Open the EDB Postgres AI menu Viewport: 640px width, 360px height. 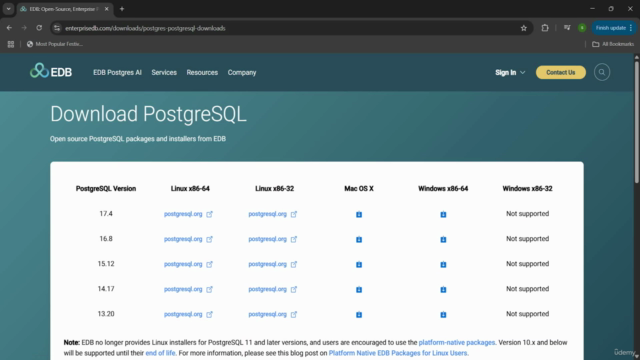click(117, 73)
